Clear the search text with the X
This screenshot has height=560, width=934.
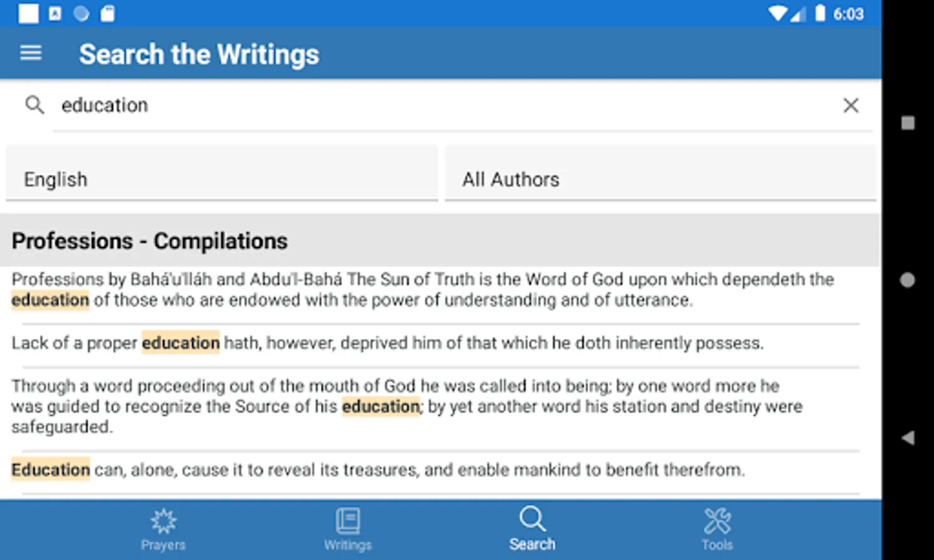coord(851,105)
